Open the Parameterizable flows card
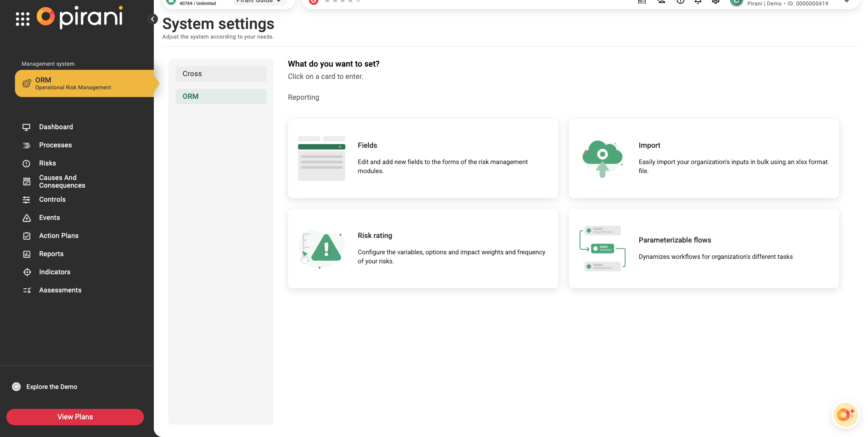Screen dimensions: 868x437 (x=703, y=248)
